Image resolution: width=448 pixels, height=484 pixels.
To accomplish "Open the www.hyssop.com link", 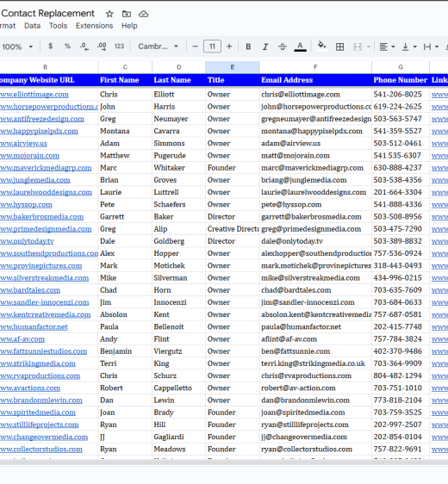I will coord(26,205).
